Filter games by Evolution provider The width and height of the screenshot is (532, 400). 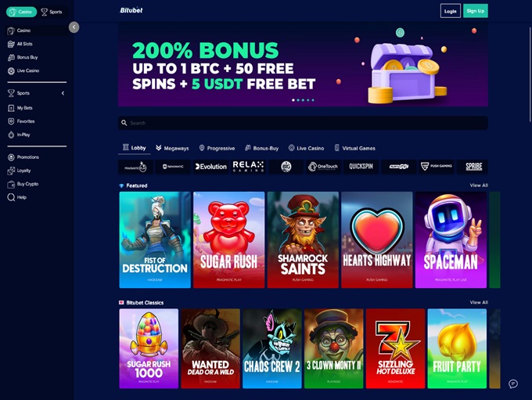(x=211, y=167)
